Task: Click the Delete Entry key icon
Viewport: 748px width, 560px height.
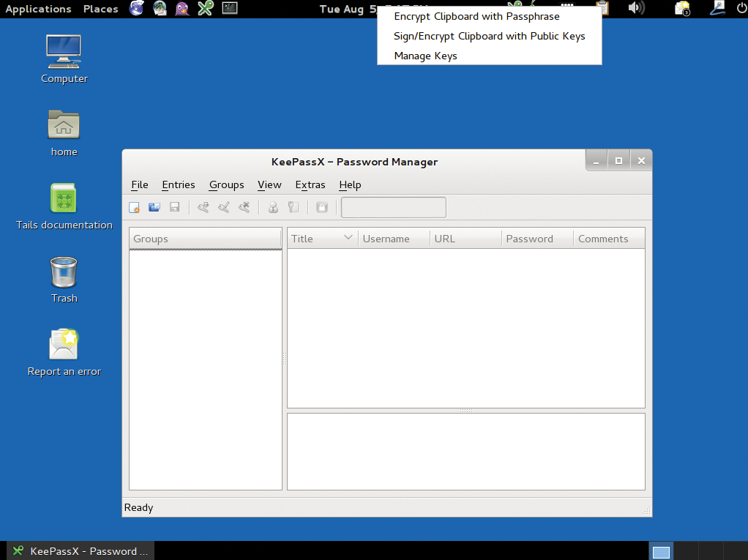Action: click(x=244, y=208)
